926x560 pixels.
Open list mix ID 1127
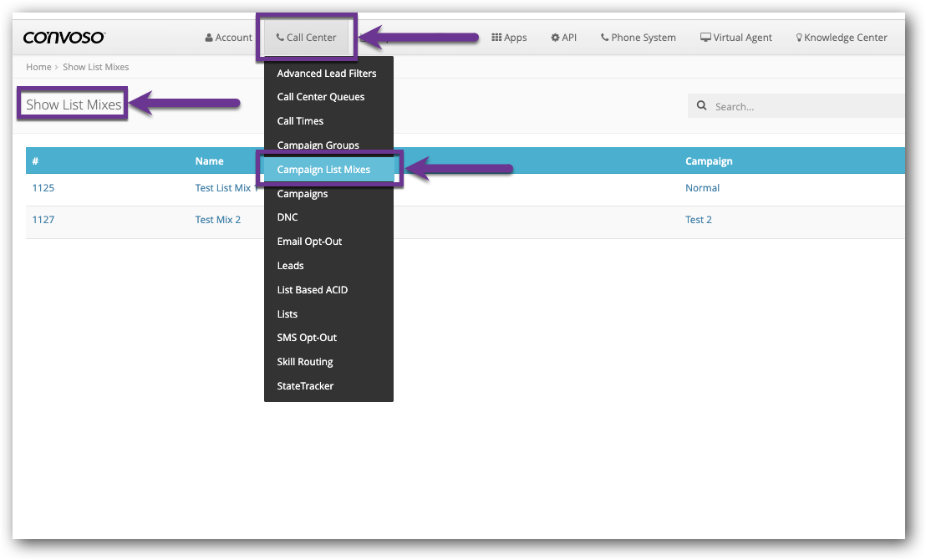[43, 220]
